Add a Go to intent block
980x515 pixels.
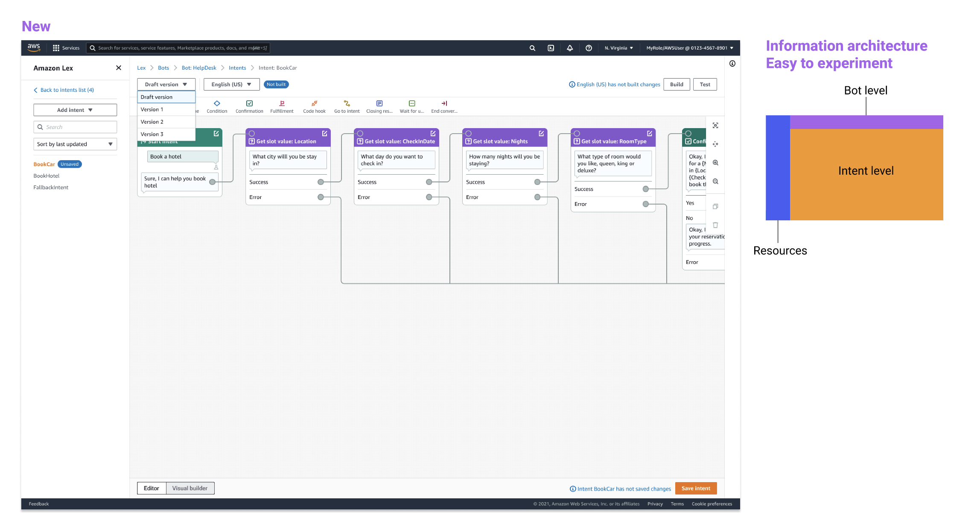[x=347, y=107]
